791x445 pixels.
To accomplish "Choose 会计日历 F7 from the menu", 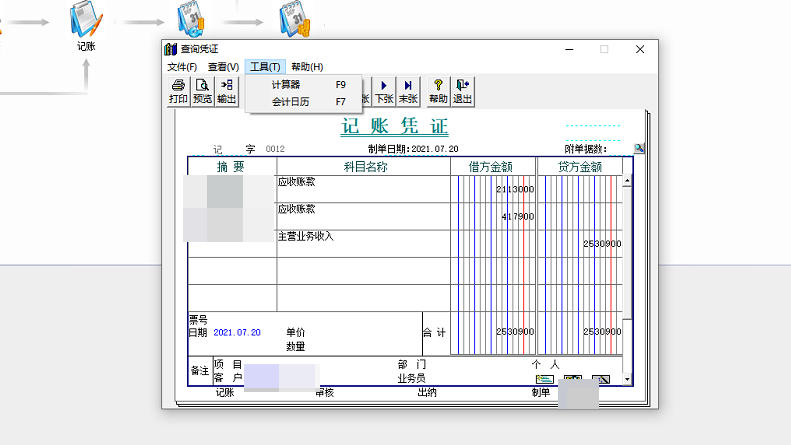I will [x=304, y=102].
